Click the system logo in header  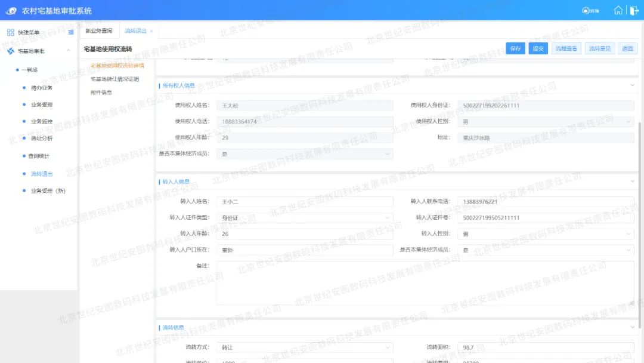[x=11, y=11]
